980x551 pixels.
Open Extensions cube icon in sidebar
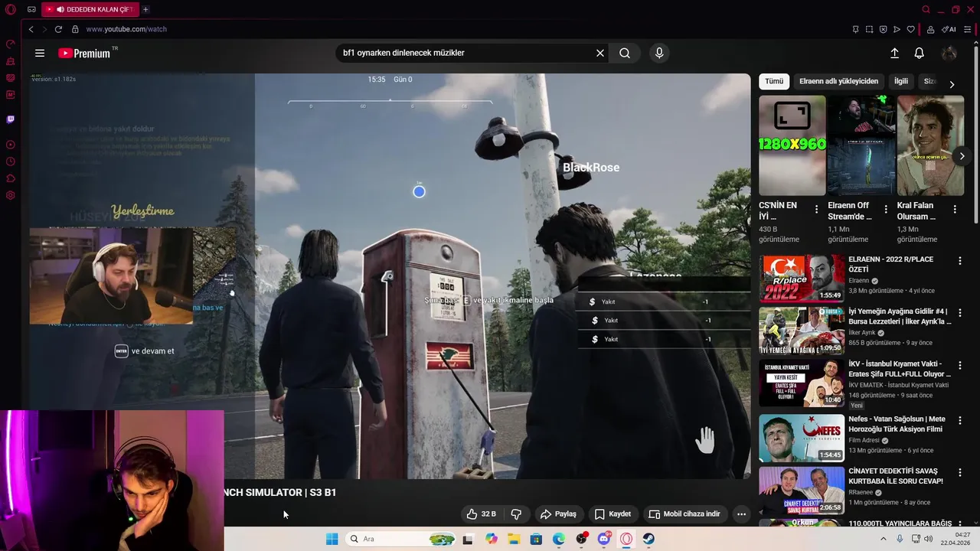10,178
